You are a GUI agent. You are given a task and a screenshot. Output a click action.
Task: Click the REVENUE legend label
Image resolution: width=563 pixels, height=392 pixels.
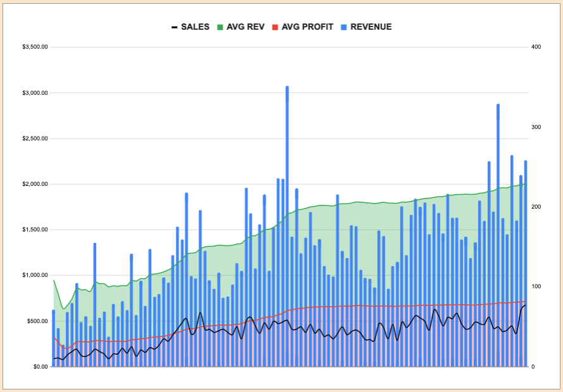click(371, 27)
